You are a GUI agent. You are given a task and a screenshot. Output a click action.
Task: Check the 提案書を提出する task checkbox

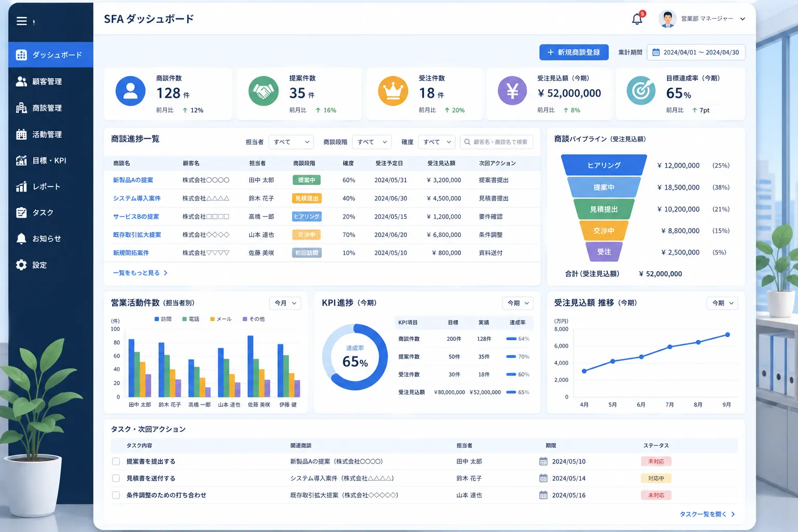(116, 461)
